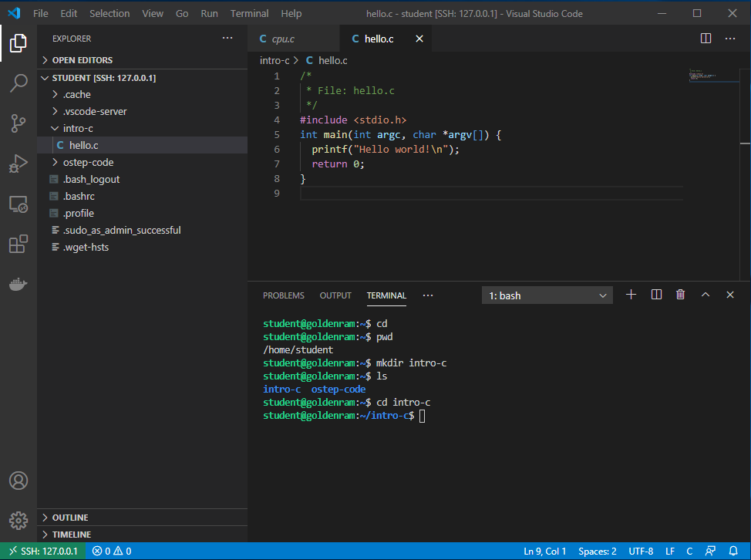Open the .sudo_as_admin_successful file
Viewport: 751px width, 560px height.
(x=142, y=231)
